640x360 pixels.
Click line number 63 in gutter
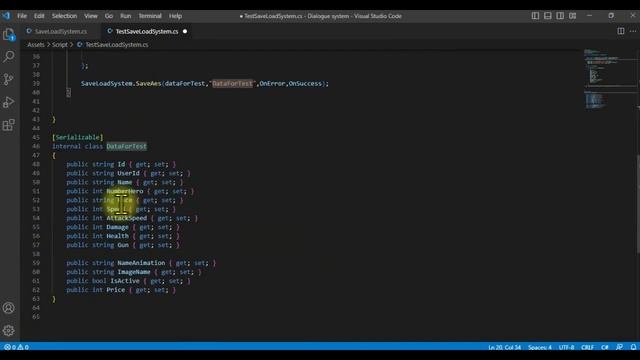(36, 299)
